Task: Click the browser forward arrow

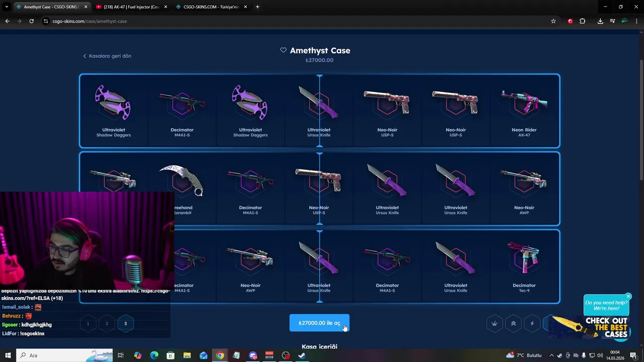Action: (x=19, y=21)
